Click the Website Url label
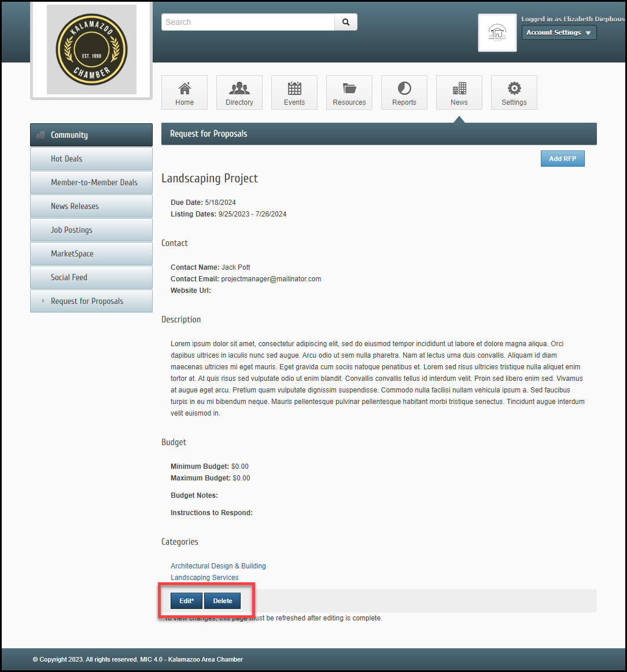Viewport: 627px width, 672px height. 190,290
